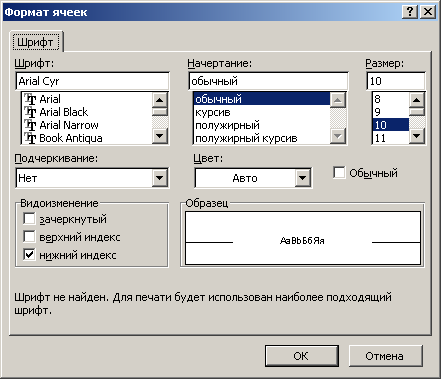441x379 pixels.
Task: Click the help question mark button
Action: click(410, 12)
